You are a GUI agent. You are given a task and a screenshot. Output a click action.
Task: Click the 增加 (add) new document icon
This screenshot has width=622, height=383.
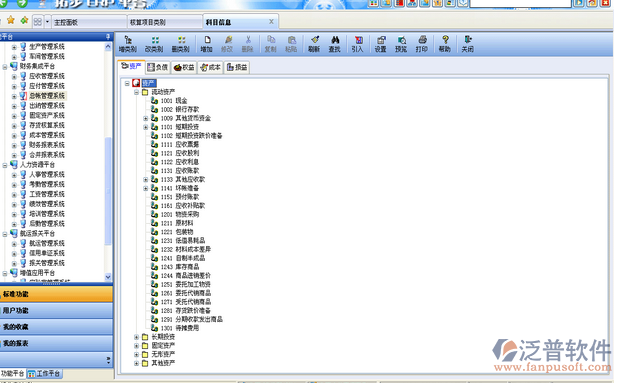(x=206, y=44)
